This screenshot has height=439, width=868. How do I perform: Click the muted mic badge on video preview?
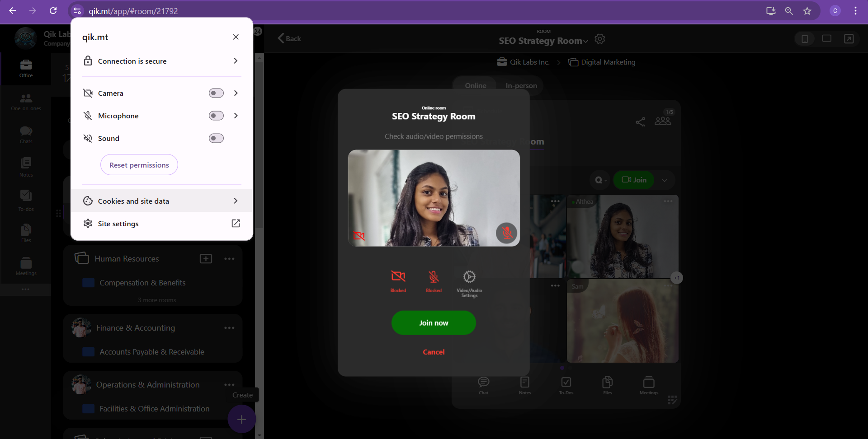pos(506,233)
